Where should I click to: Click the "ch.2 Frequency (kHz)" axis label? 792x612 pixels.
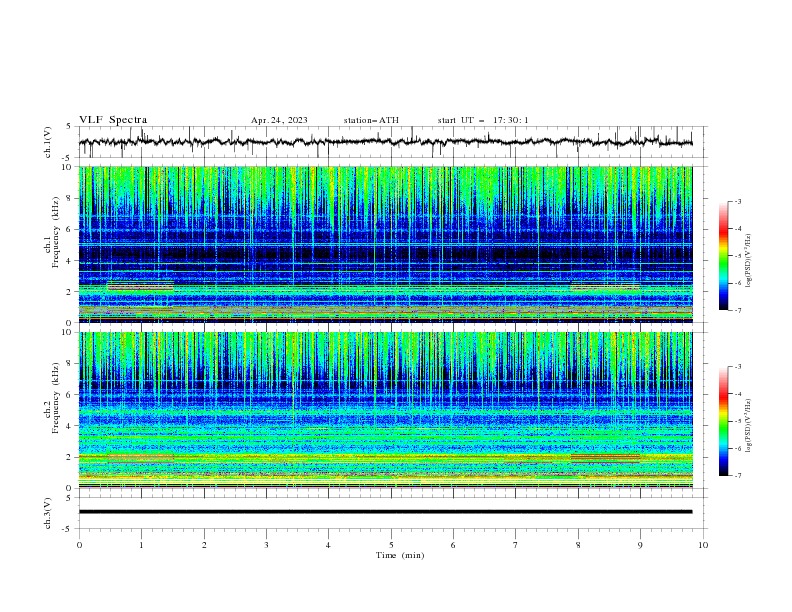51,397
